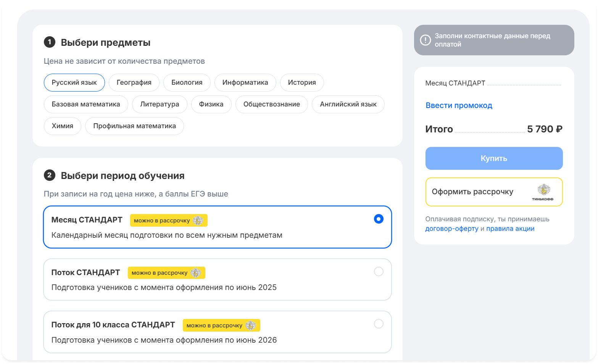Image resolution: width=598 pixels, height=364 pixels.
Task: Click the Купить button
Action: (x=494, y=158)
